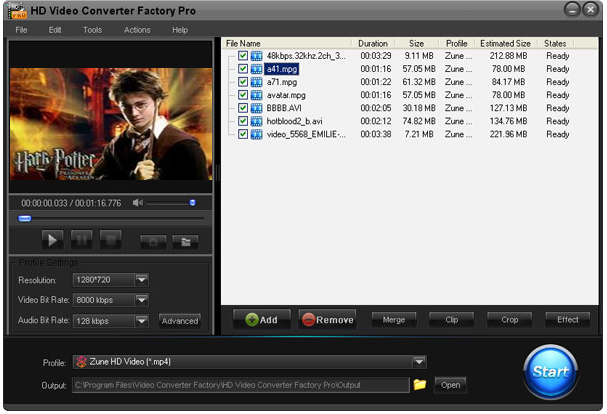Viewport: 607px width, 414px height.
Task: Click the playback seek slider handle
Action: (x=25, y=219)
